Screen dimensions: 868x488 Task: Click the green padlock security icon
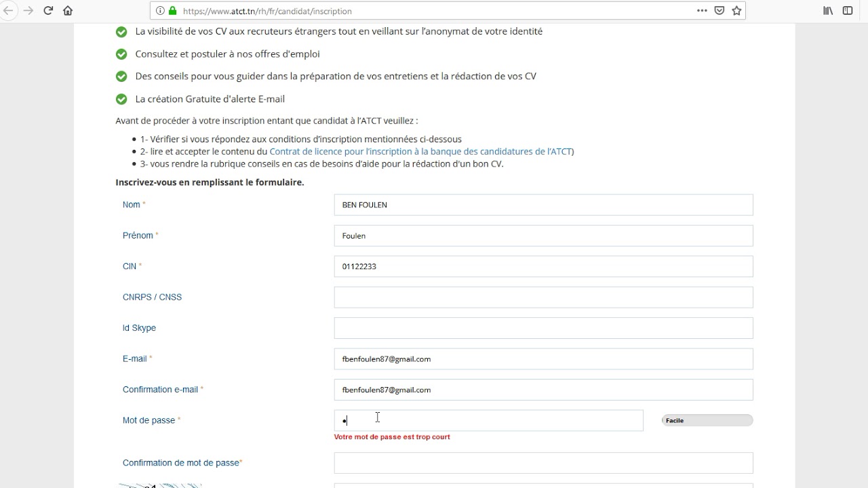[172, 11]
